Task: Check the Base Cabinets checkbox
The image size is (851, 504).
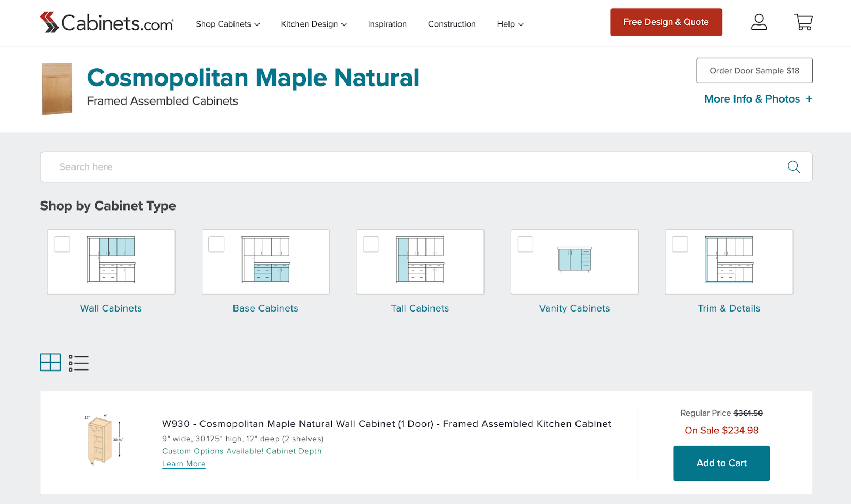Action: click(x=216, y=245)
